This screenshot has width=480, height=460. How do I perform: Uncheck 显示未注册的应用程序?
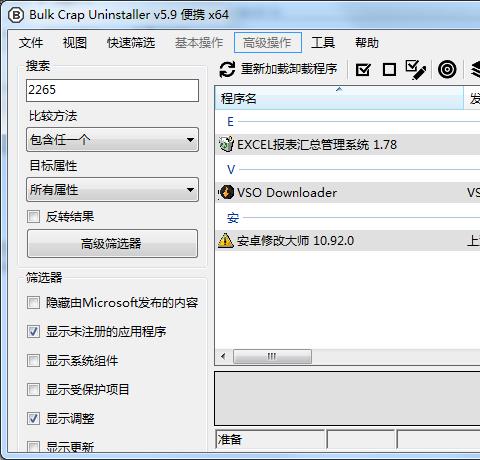(33, 331)
